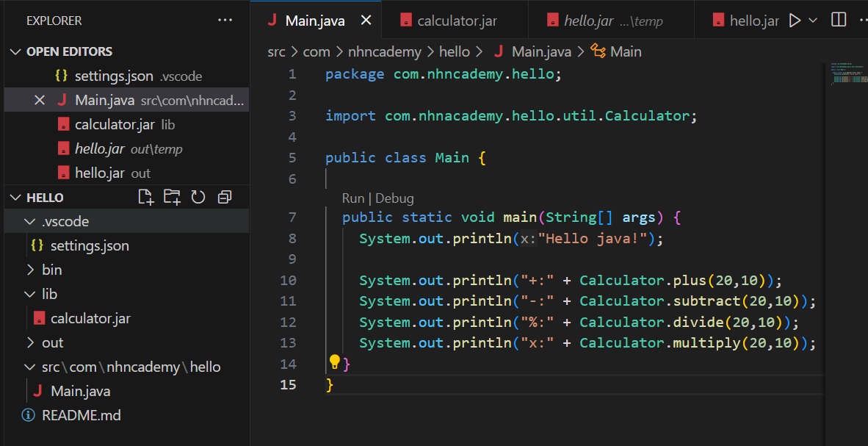This screenshot has height=446, width=868.
Task: Switch to the hello.jar ...\temp tab
Action: click(611, 21)
